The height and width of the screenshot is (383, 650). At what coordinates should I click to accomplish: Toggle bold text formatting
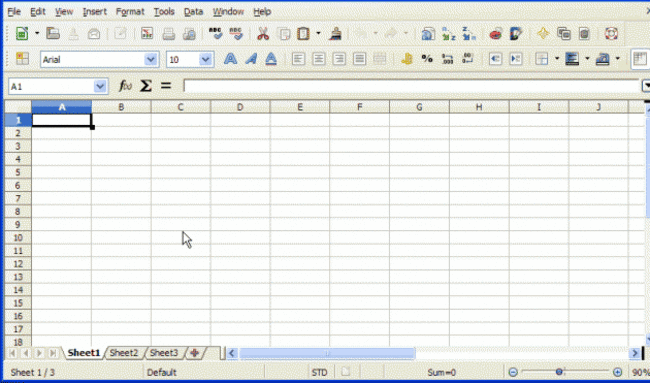point(230,59)
